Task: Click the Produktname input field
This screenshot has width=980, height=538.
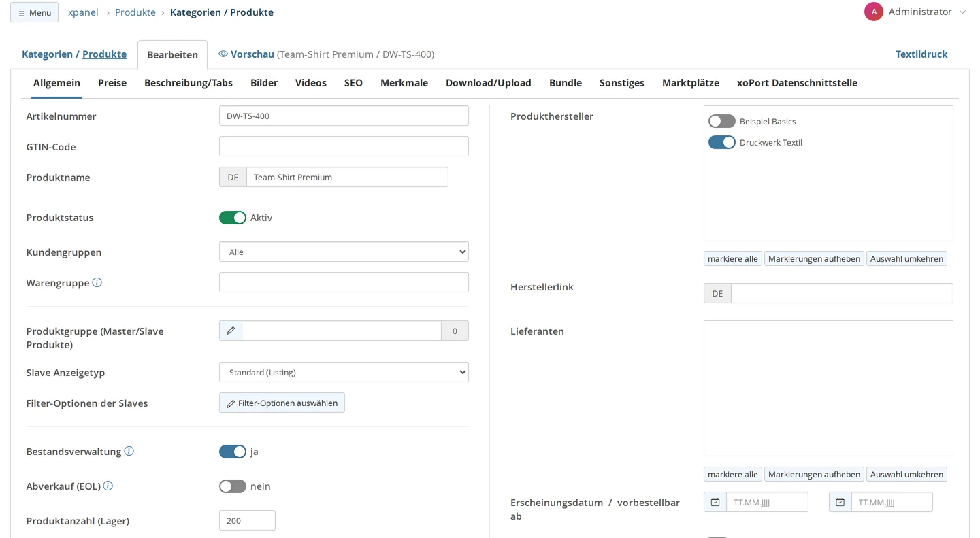Action: tap(347, 177)
